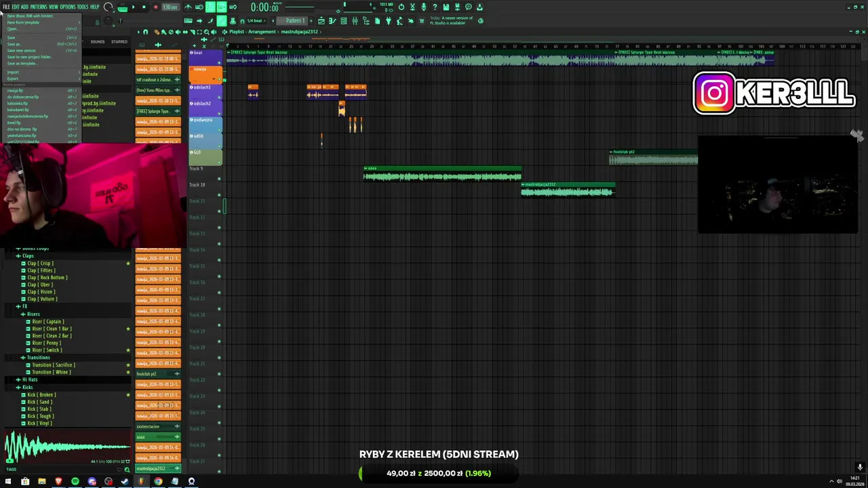The height and width of the screenshot is (488, 868).
Task: Open the PATTERNS menu
Action: click(39, 7)
